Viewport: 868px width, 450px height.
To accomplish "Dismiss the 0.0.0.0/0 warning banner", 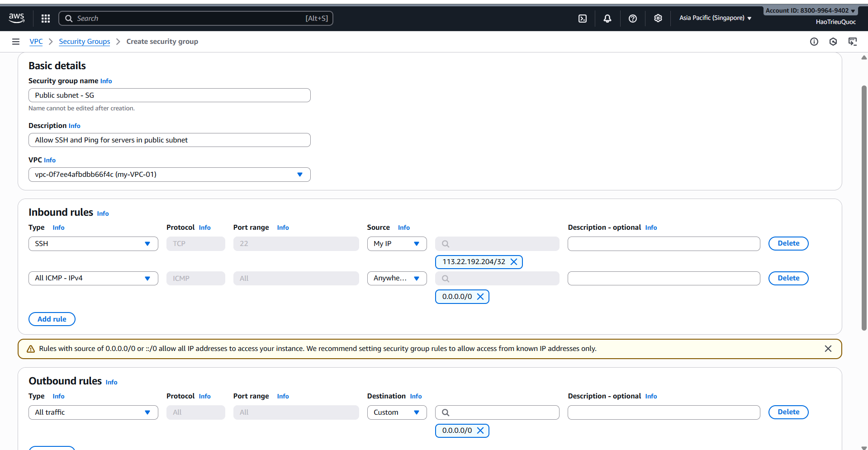I will pos(828,348).
